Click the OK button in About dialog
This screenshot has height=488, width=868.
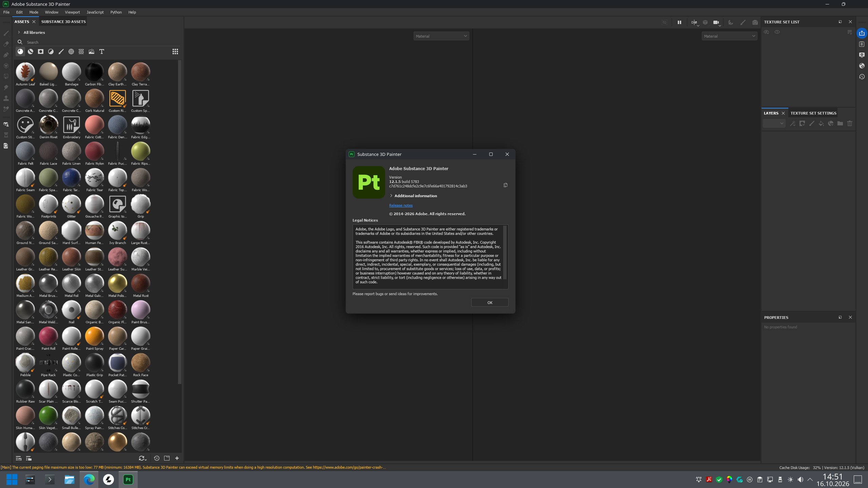coord(490,303)
